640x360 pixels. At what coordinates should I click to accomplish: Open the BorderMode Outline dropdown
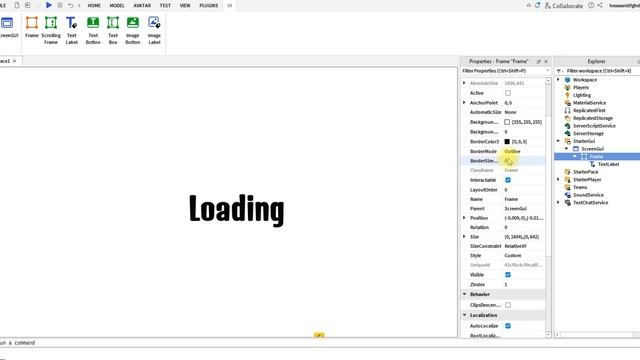(524, 151)
